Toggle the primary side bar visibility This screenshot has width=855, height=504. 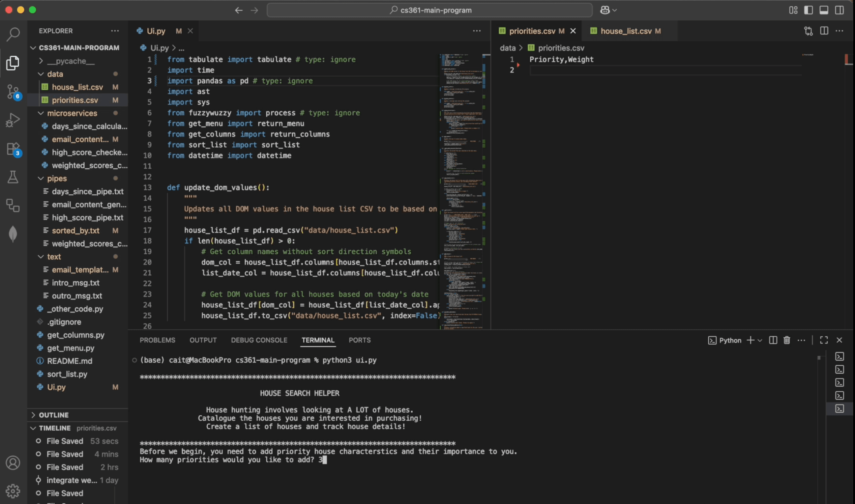(809, 10)
